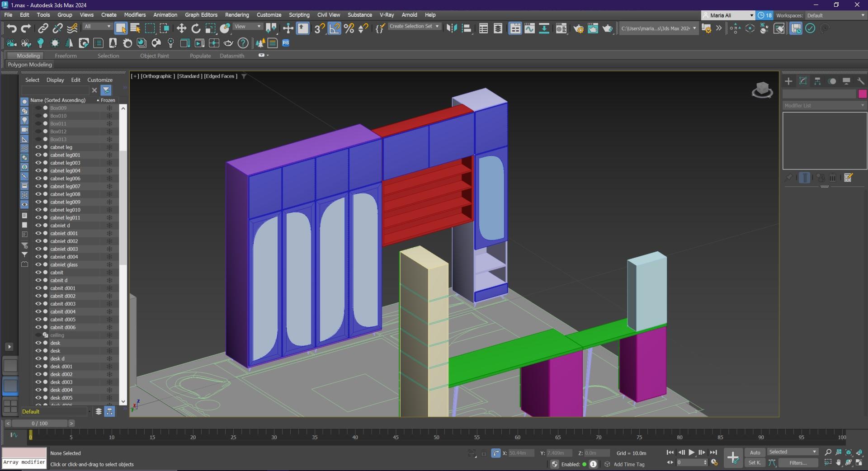This screenshot has height=471, width=868.
Task: Click the Edged Faces viewport label
Action: (220, 76)
